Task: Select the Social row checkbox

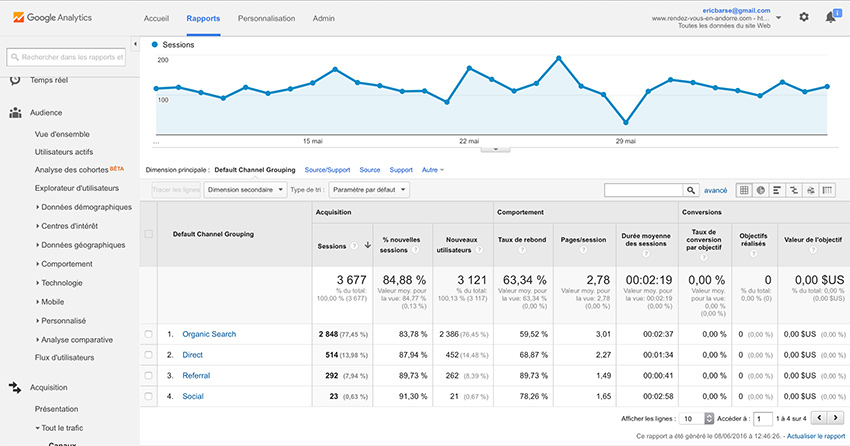Action: (149, 396)
